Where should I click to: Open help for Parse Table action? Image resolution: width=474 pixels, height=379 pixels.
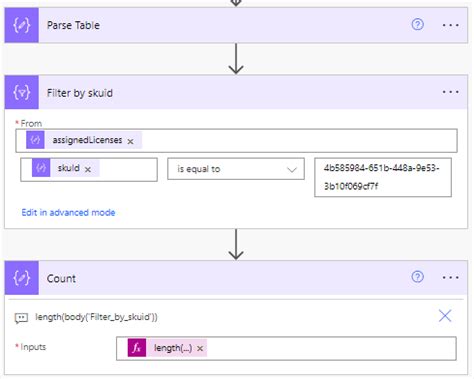pyautogui.click(x=418, y=25)
